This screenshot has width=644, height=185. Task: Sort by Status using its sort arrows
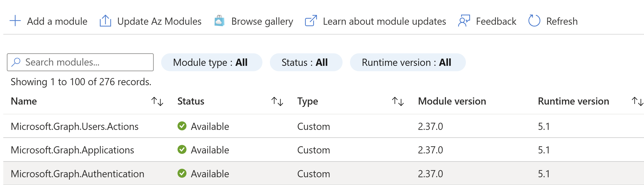(x=277, y=101)
